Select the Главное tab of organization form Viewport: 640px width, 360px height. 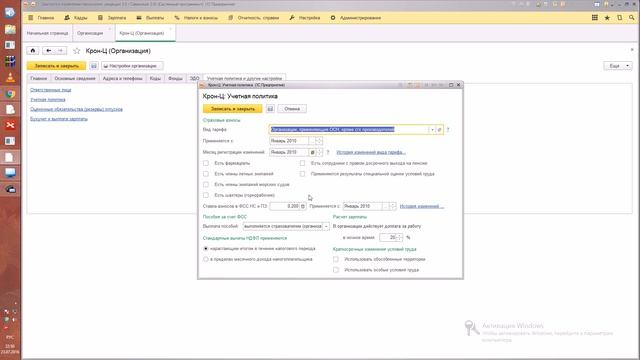coord(39,78)
